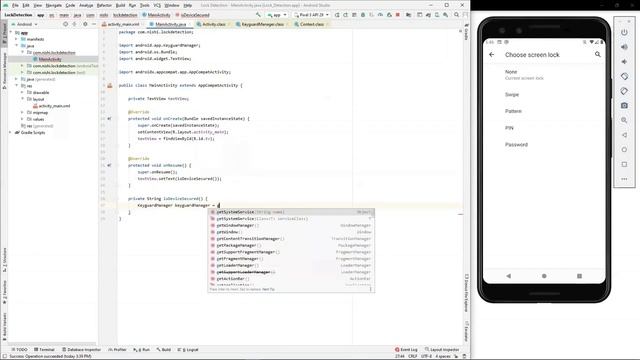Switch to Activity.class editor tab
Screen dimensions: 640x360
click(214, 24)
